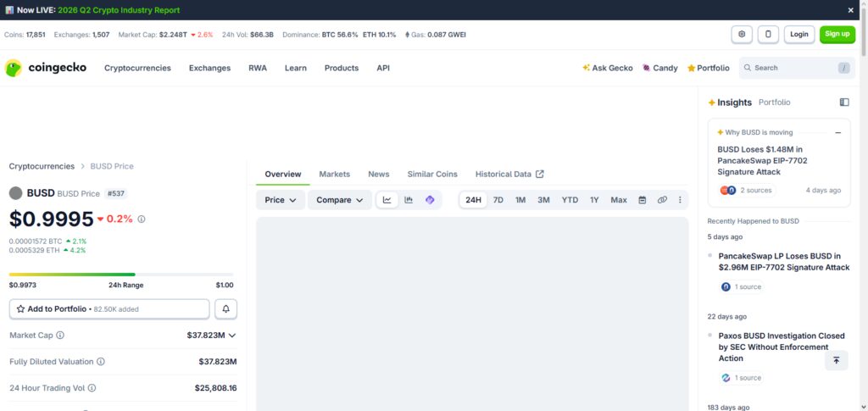Click the Fully Diluted Valuation info icon
This screenshot has height=411, width=868.
(101, 362)
